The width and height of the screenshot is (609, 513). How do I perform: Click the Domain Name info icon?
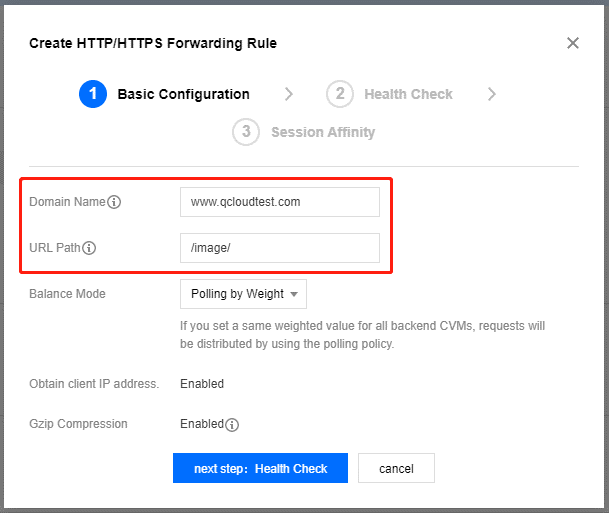(x=114, y=202)
